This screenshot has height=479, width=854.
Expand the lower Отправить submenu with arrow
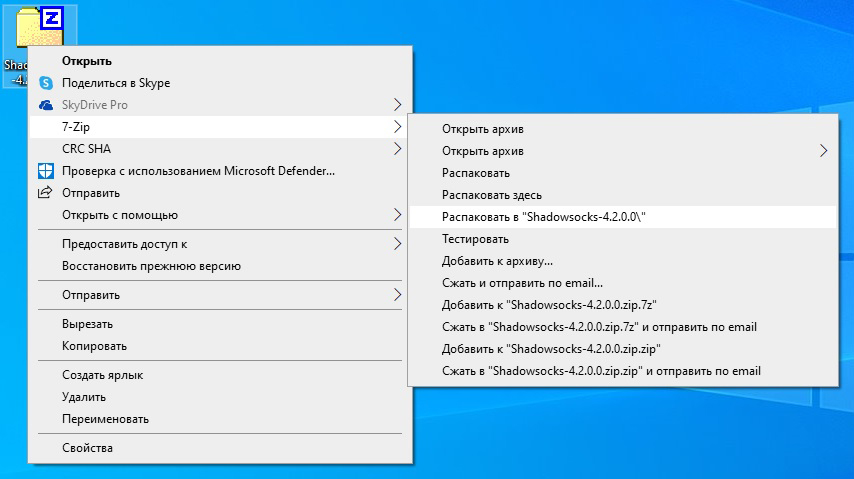[x=398, y=295]
